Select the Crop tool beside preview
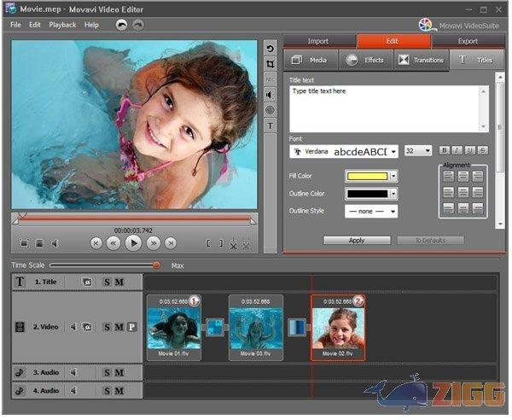Image resolution: width=512 pixels, height=420 pixels. [270, 64]
